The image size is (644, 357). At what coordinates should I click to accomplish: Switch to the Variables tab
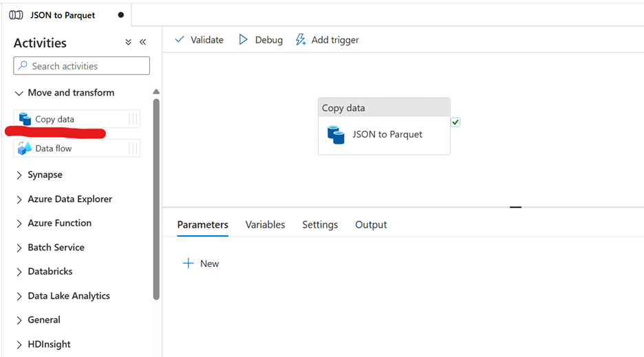pyautogui.click(x=265, y=225)
